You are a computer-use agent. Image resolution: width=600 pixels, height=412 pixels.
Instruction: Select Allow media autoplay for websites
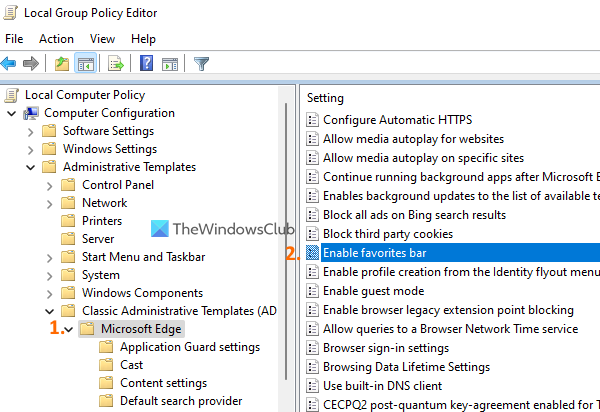(x=413, y=139)
